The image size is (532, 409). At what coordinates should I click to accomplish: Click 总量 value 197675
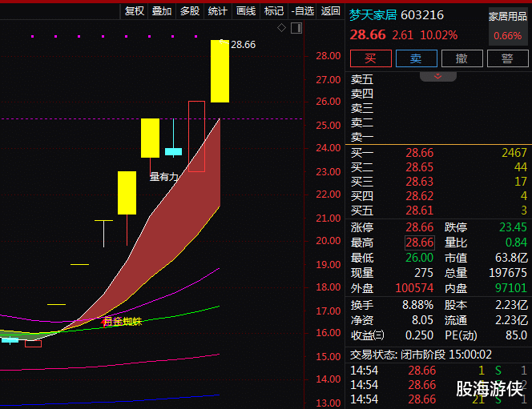click(x=508, y=273)
